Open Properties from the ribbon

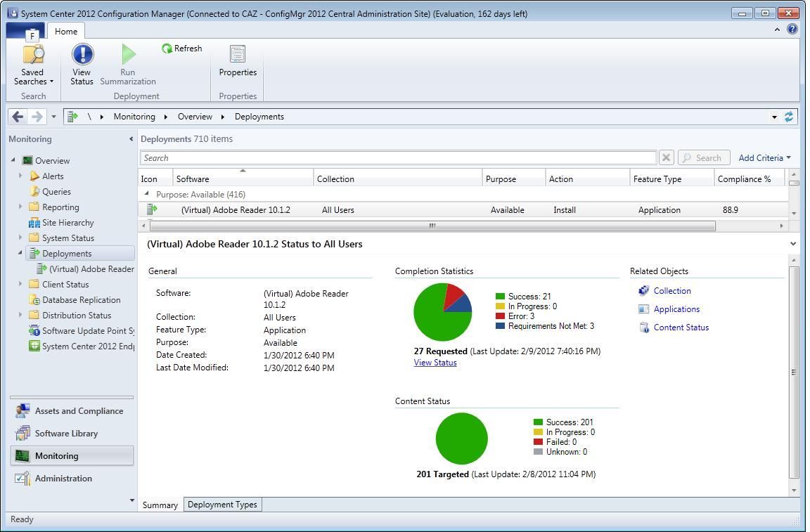coord(238,61)
